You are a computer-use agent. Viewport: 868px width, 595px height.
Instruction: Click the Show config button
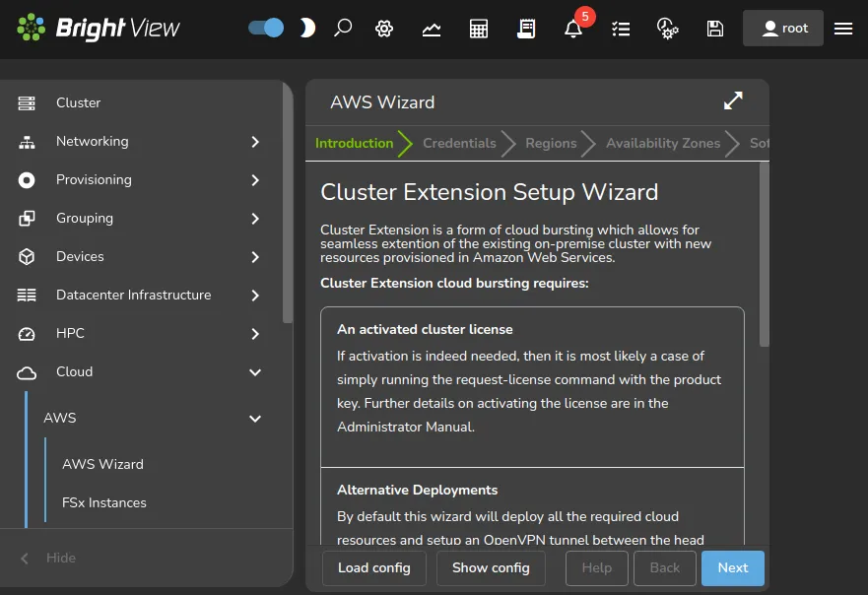tap(491, 567)
